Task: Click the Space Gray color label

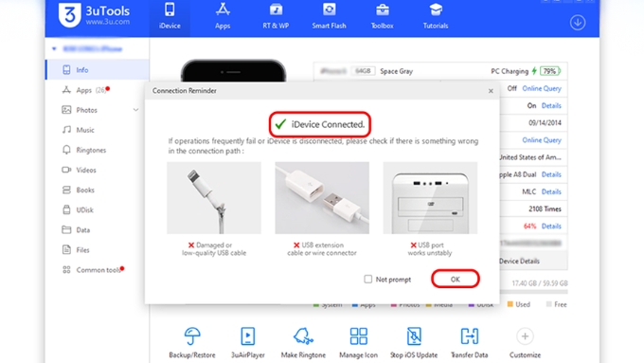Action: (x=396, y=71)
